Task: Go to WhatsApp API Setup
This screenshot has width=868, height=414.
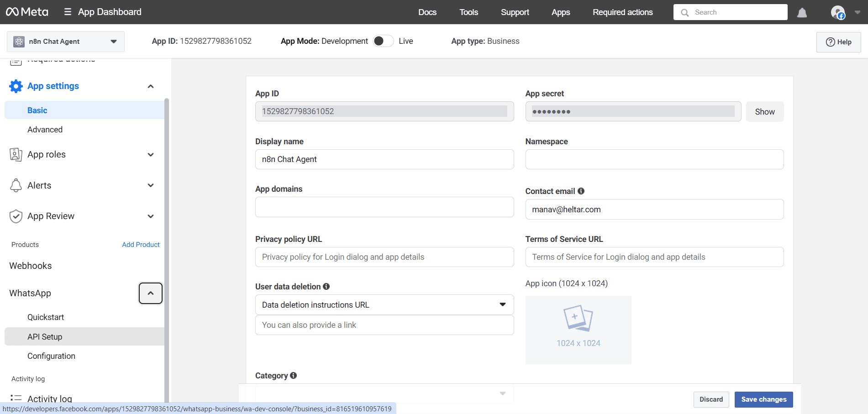Action: [45, 337]
